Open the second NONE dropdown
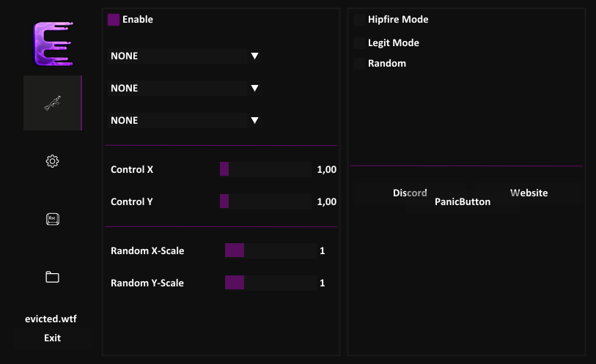 185,89
